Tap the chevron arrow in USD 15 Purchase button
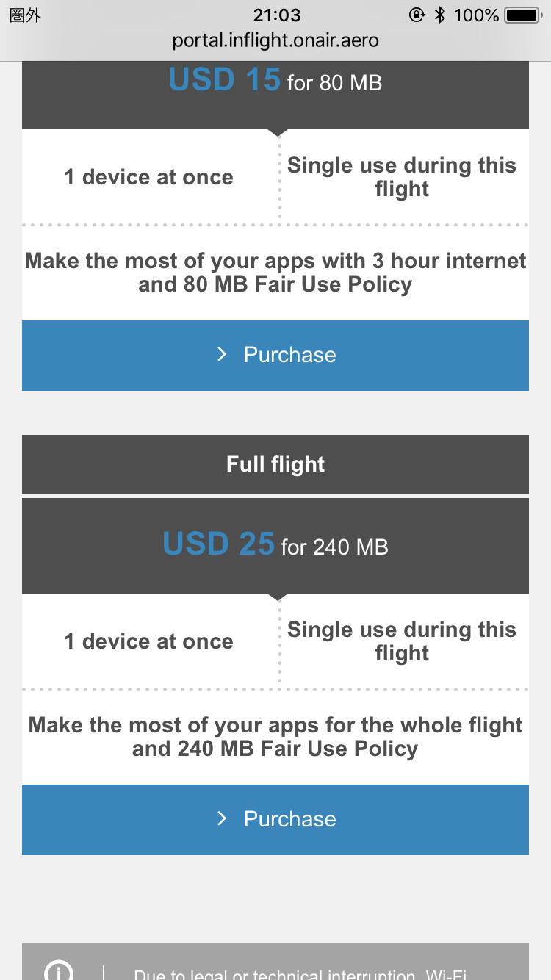 (x=222, y=355)
